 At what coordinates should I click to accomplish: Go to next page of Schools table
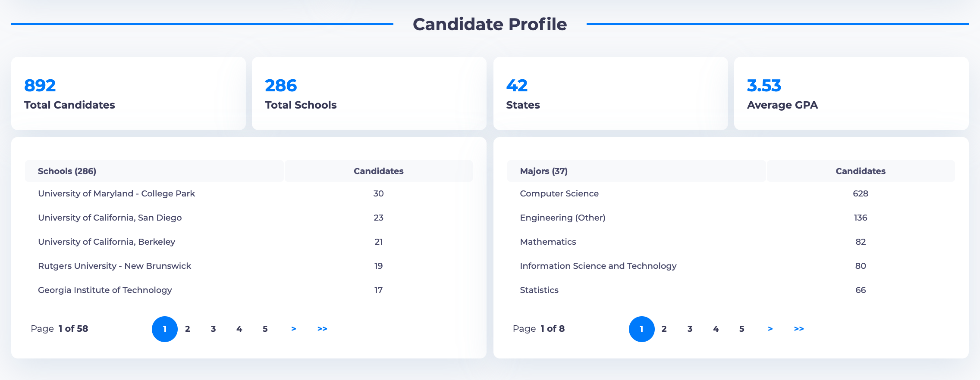[293, 329]
